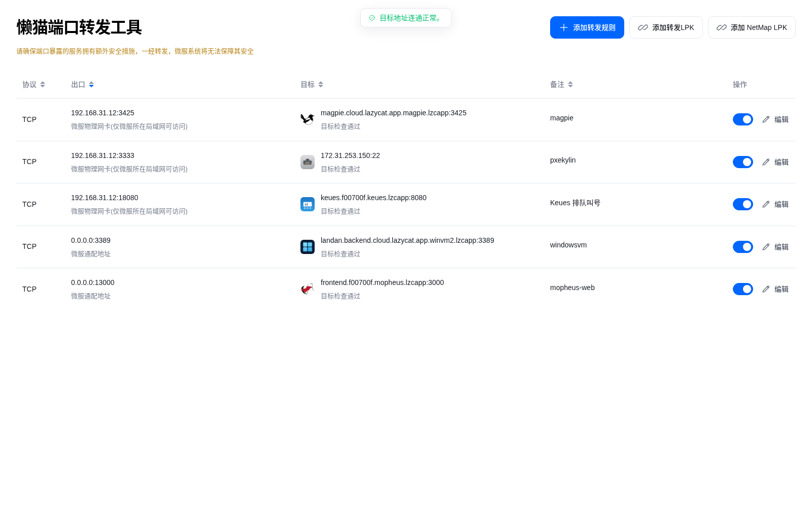The height and width of the screenshot is (508, 812).
Task: Click target landan.backend.cloud.lazycat.app.winvm2.lzcapp:3389
Action: click(408, 240)
